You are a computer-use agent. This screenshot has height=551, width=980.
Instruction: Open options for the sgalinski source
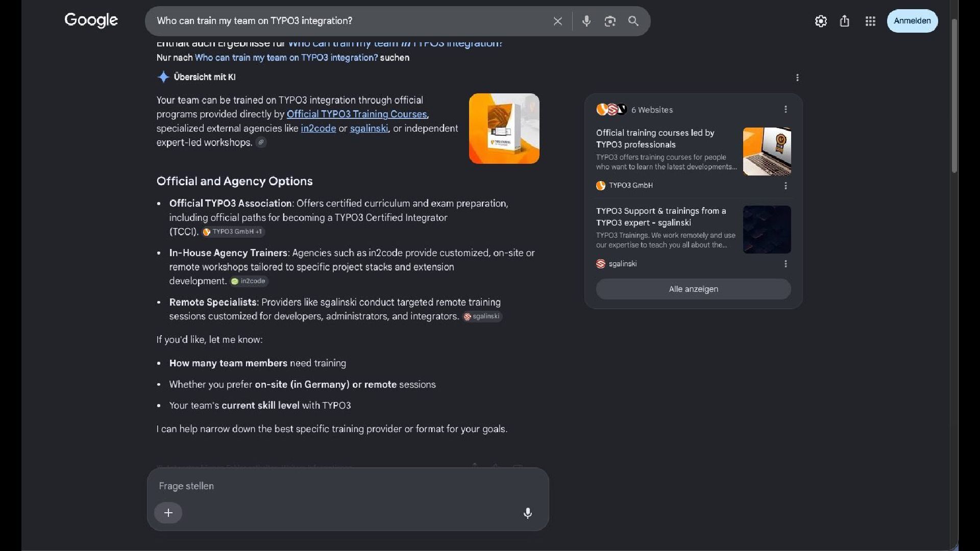point(786,264)
